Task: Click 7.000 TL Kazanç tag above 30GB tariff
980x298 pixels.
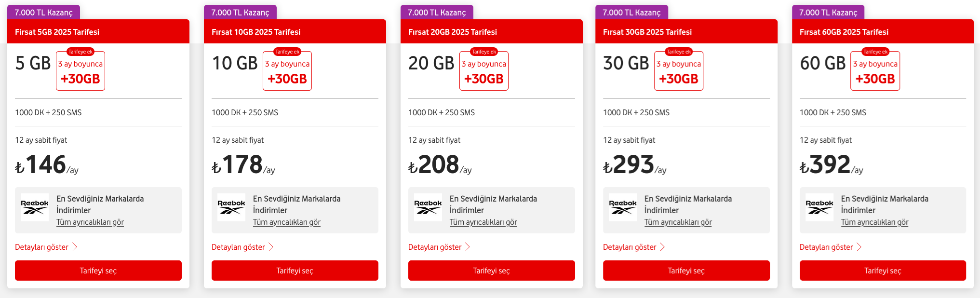Action: click(x=632, y=13)
